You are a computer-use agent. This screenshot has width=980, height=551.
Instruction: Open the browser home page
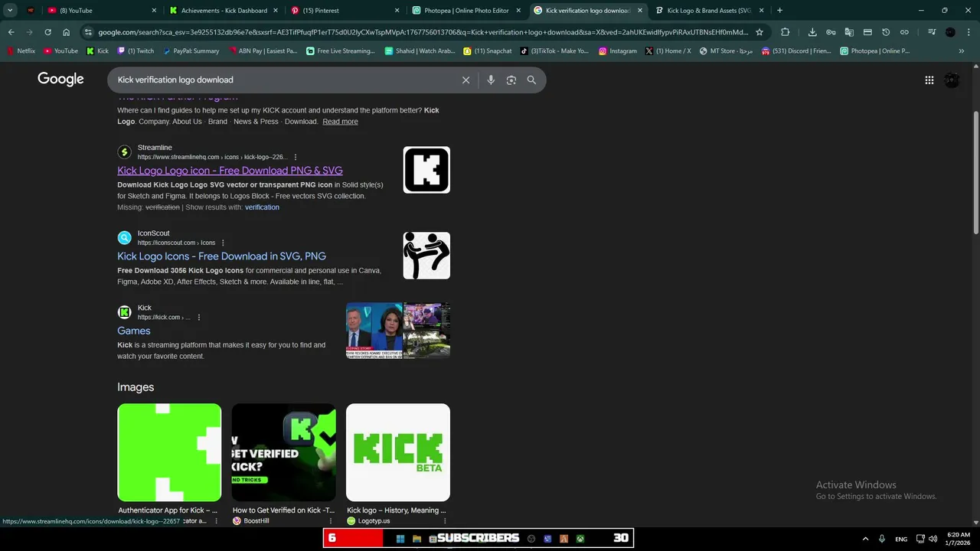[67, 32]
